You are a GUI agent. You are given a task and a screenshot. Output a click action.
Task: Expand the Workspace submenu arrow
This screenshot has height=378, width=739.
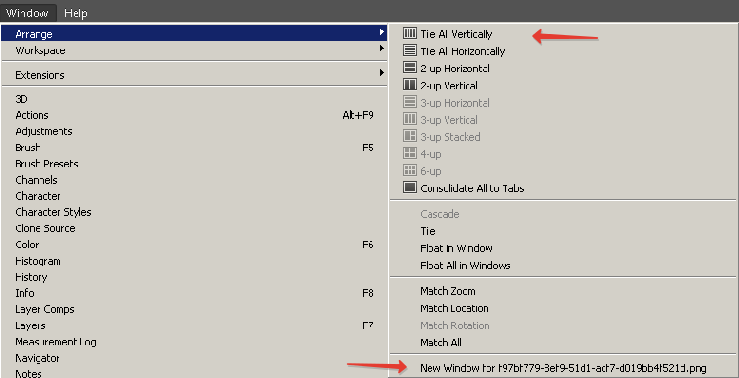(x=382, y=48)
